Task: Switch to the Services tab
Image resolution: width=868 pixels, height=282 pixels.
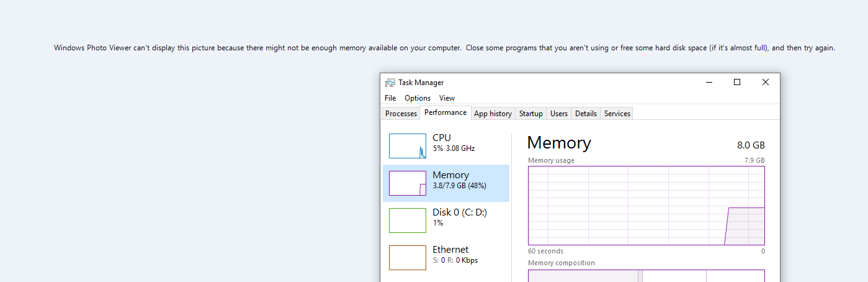Action: [617, 114]
